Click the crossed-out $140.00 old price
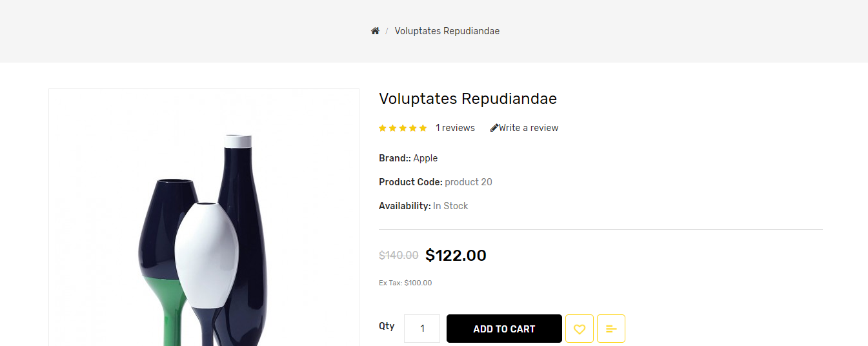 coord(398,256)
